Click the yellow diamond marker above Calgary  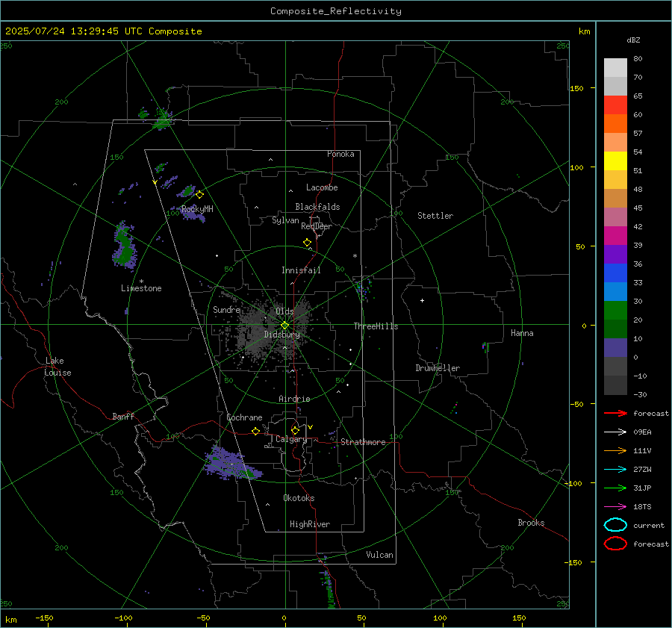tap(295, 430)
